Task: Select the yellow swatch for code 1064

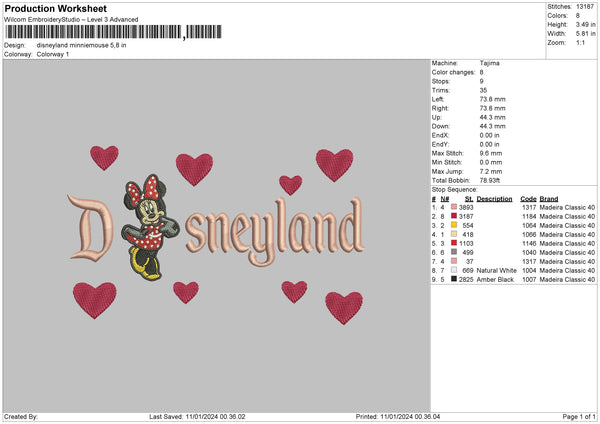Action: coord(454,225)
